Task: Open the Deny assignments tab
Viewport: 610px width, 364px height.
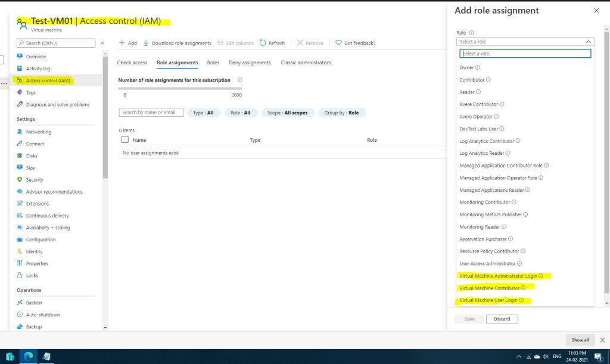Action: [250, 63]
